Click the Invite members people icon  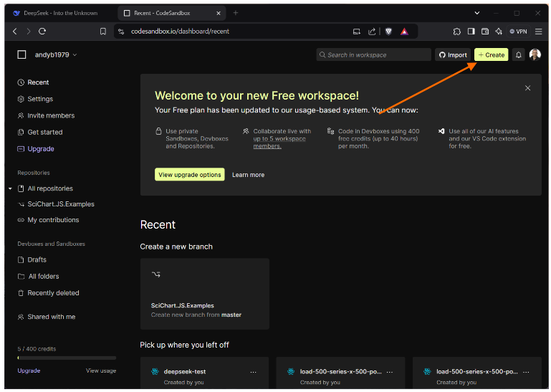[21, 115]
